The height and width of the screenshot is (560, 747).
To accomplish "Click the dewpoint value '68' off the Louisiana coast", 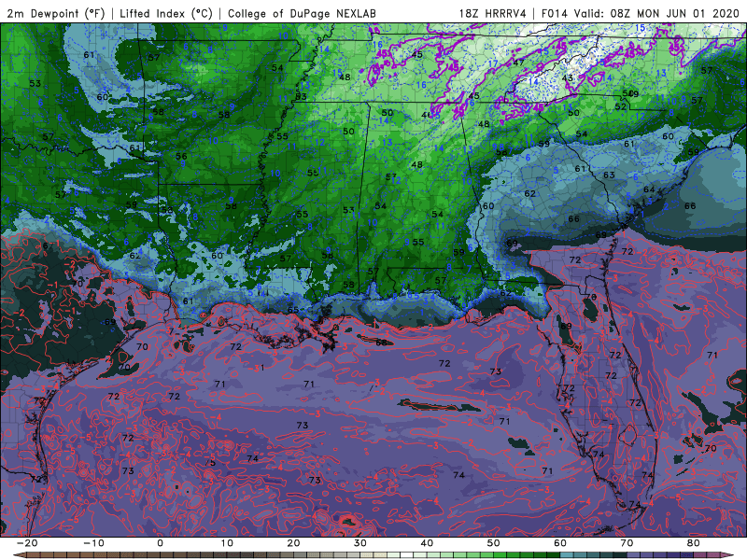I will point(381,343).
